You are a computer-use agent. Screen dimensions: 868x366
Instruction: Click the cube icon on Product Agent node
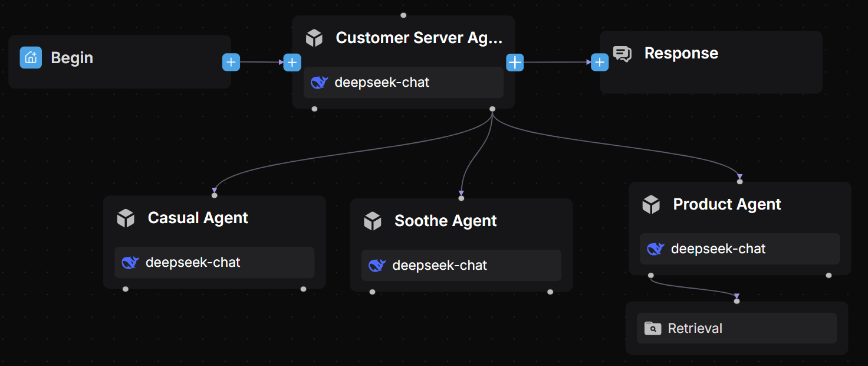(650, 204)
